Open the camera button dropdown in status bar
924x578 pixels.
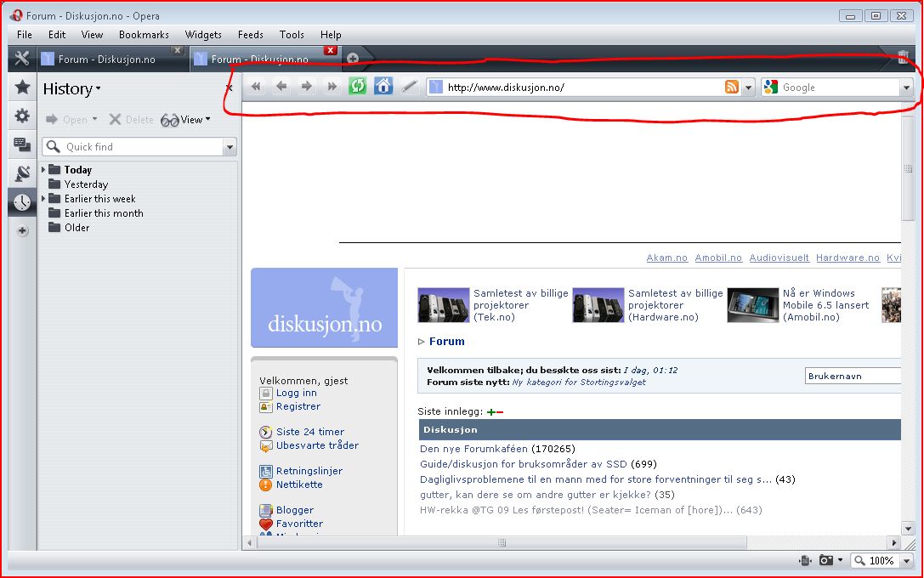(x=841, y=560)
